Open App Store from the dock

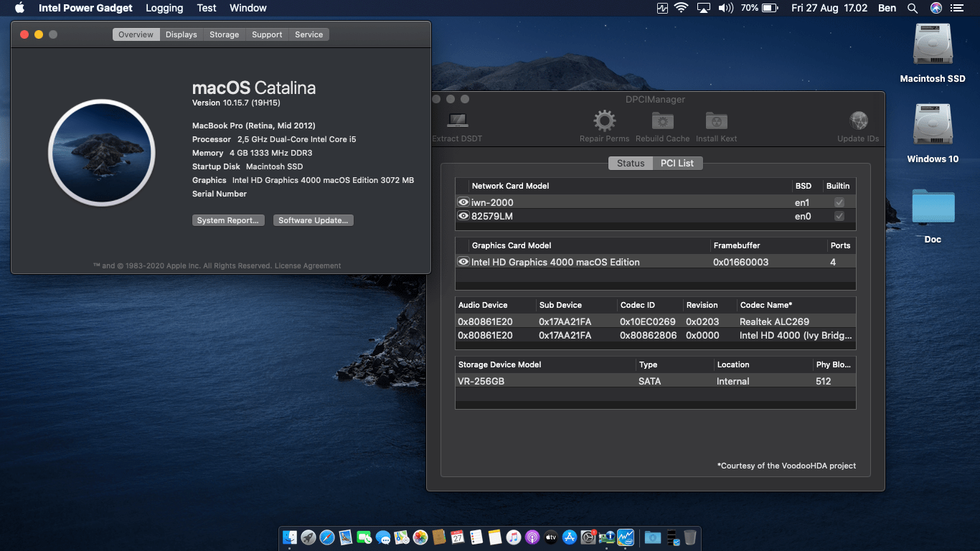click(570, 537)
